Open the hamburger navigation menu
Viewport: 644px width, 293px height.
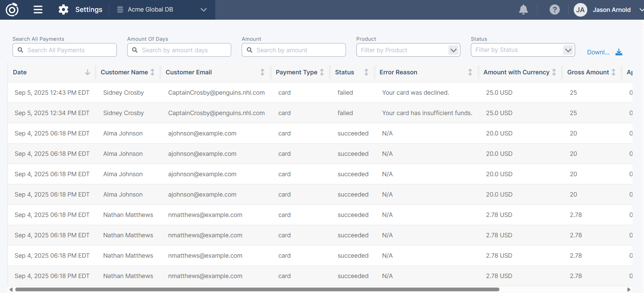point(38,10)
